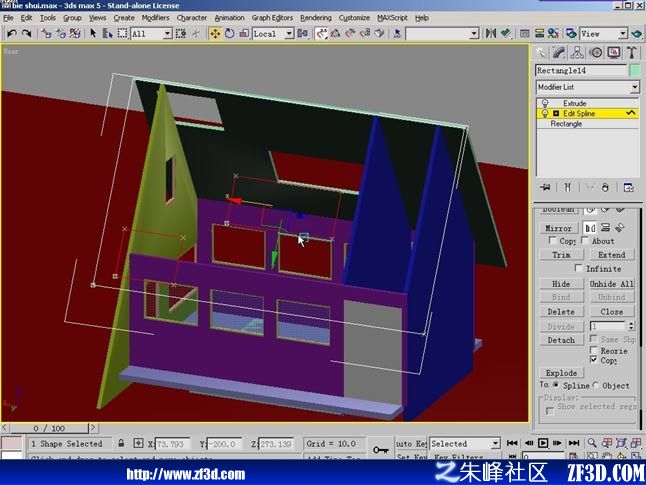
Task: Open the Motion command panel tab
Action: coord(596,52)
